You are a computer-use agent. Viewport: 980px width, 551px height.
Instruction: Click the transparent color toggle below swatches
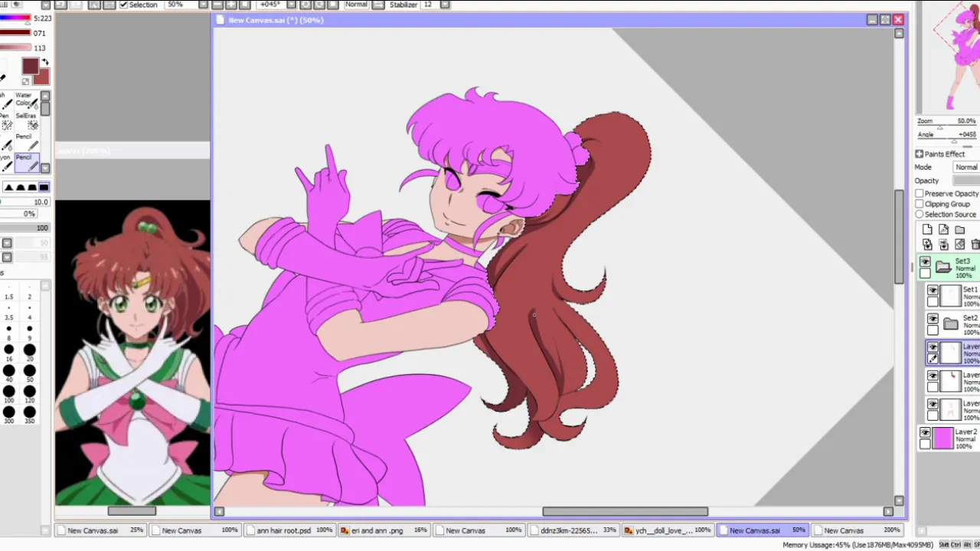pos(25,81)
